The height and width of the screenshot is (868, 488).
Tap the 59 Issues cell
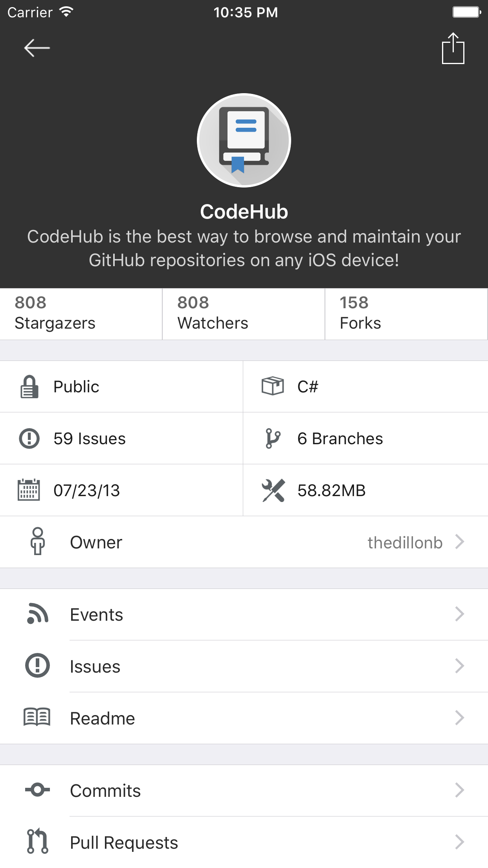121,438
